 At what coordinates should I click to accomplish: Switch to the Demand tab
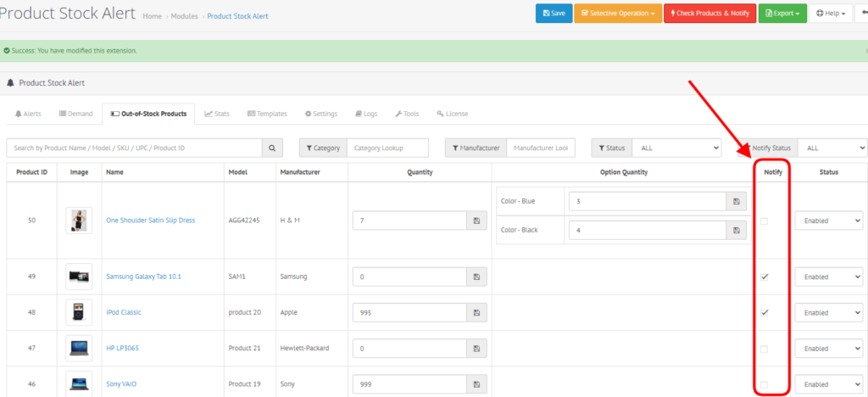75,114
